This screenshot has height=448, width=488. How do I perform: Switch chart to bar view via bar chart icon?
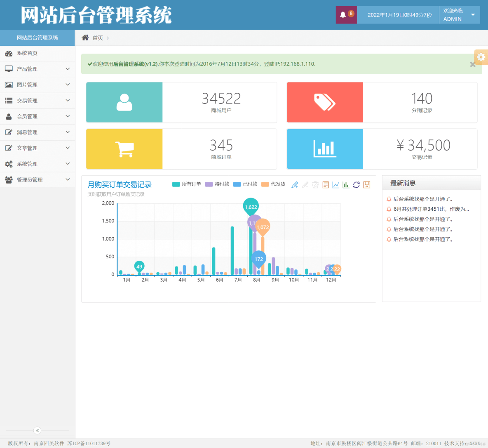[345, 185]
